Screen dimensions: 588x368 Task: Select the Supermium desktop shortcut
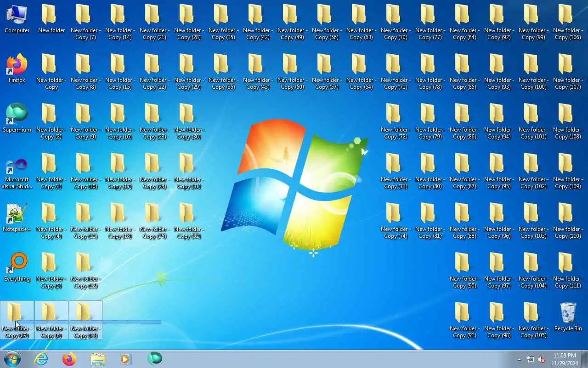pyautogui.click(x=17, y=119)
